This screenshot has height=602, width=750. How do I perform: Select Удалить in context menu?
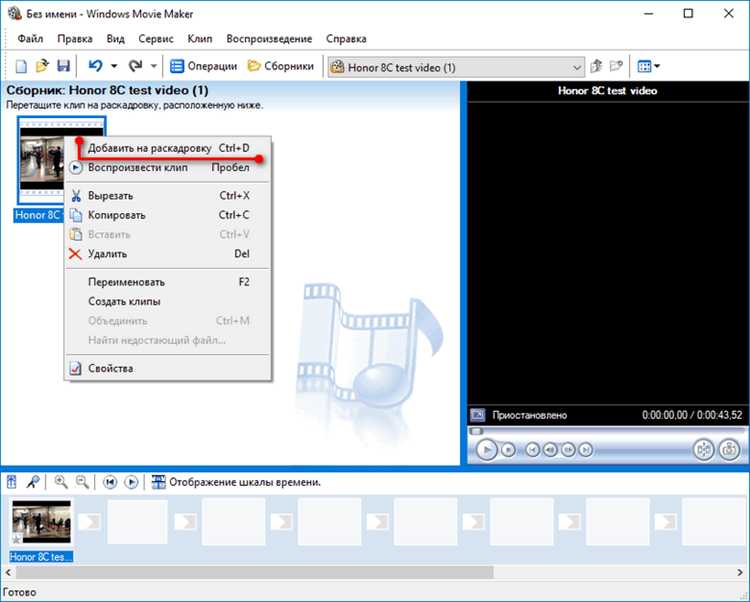coord(168,254)
